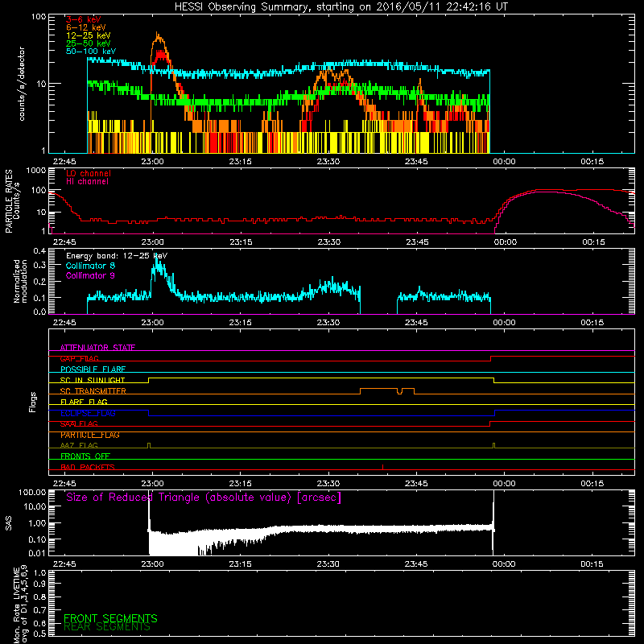Click the SC_IN_SUNLIGHT flag label
This screenshot has height=644, width=644.
pos(93,380)
